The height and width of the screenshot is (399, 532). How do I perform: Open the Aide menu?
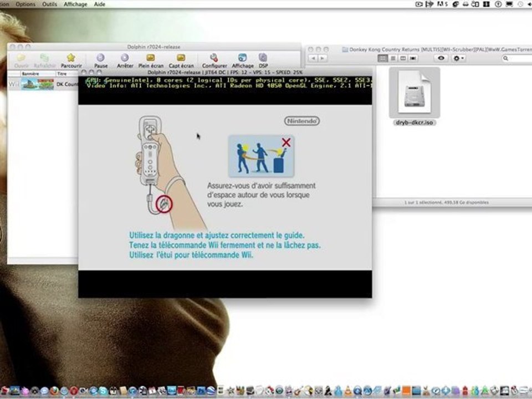coord(99,4)
